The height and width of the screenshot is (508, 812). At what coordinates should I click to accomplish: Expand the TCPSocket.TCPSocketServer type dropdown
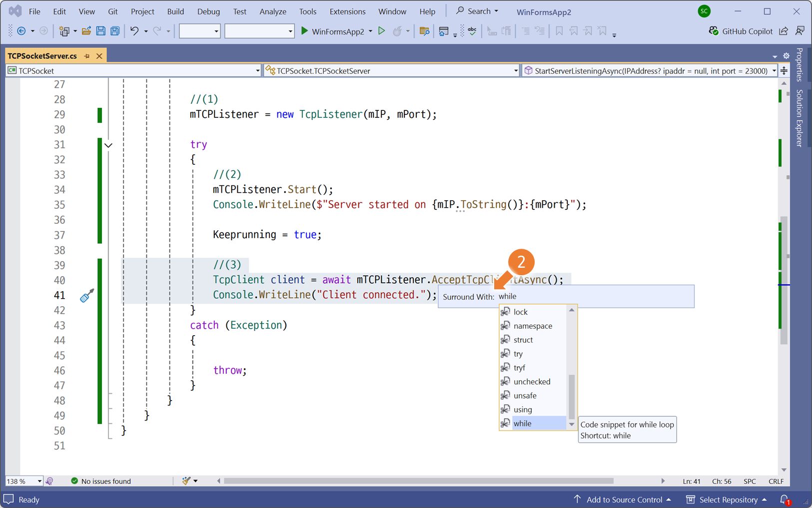point(392,70)
